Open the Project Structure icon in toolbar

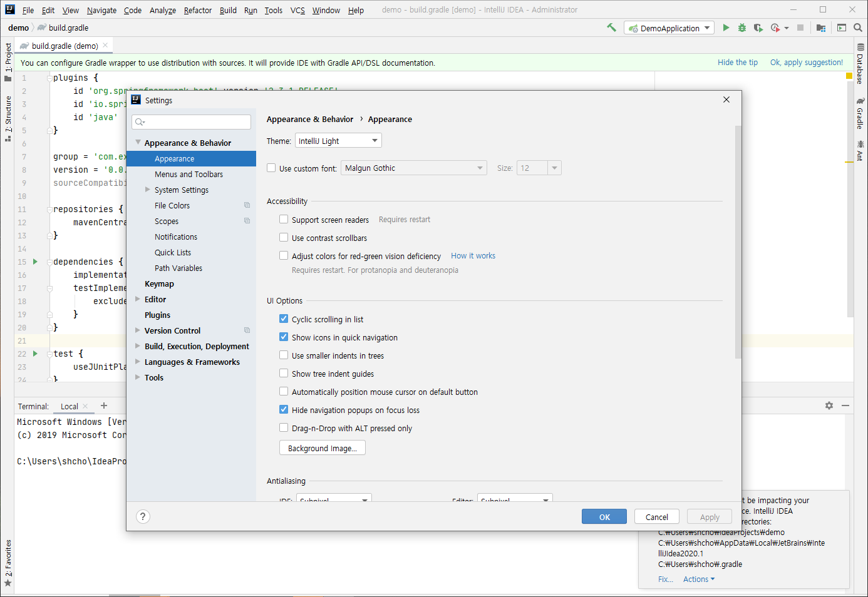[821, 28]
